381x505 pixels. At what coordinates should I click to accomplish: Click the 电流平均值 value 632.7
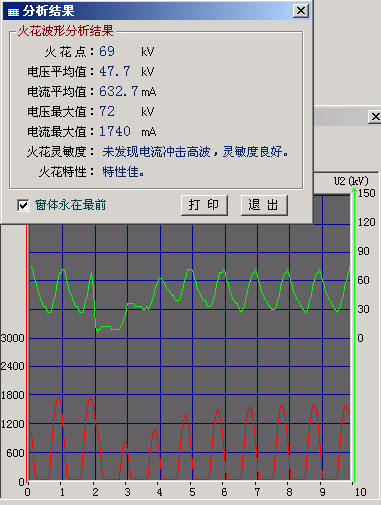(118, 91)
